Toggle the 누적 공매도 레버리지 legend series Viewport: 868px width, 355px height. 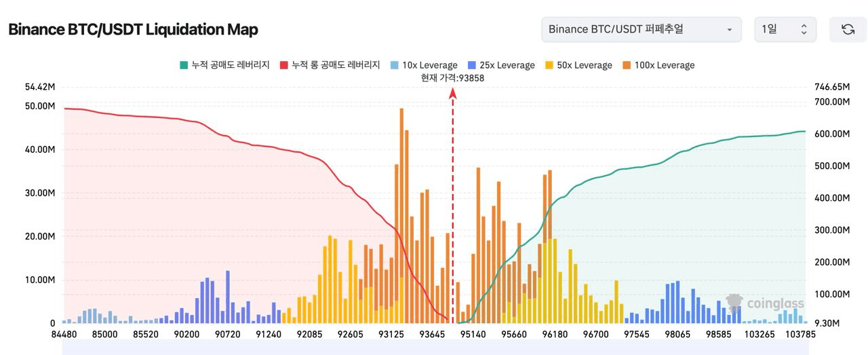coord(224,65)
